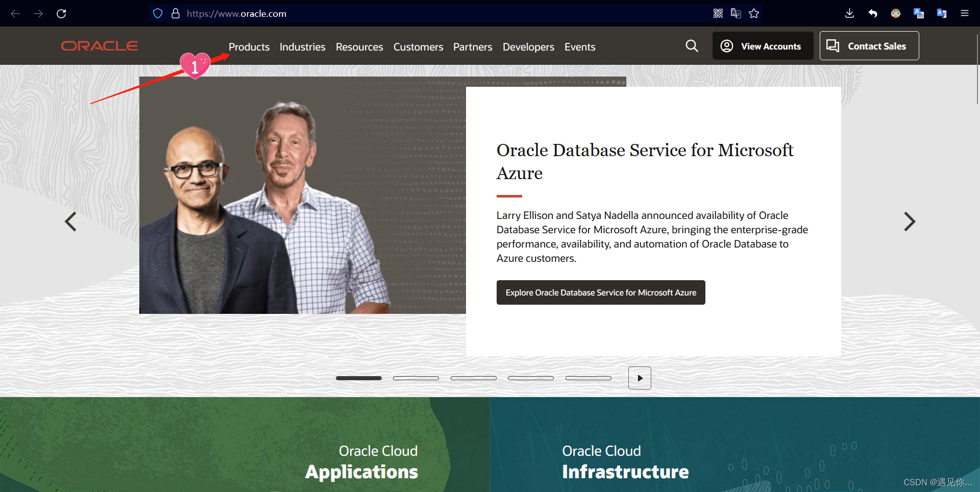Viewport: 980px width, 492px height.
Task: Click the Oracle Cloud Infrastructure banner
Action: point(735,445)
